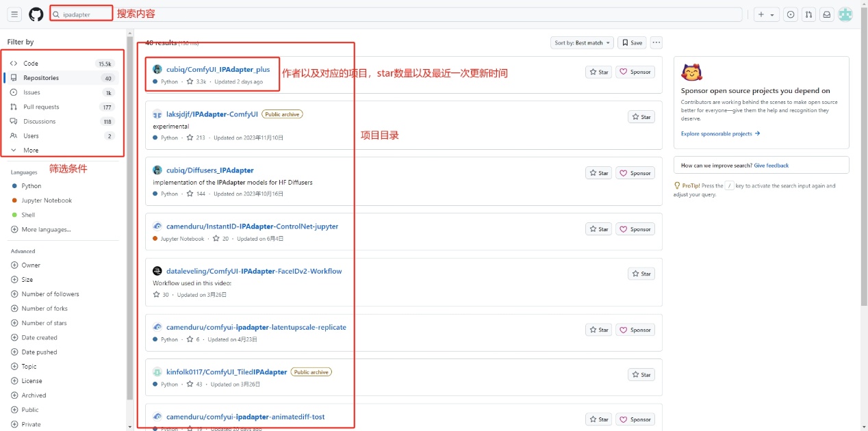Open the hamburger navigation menu
Screen dimensions: 868x431
14,14
